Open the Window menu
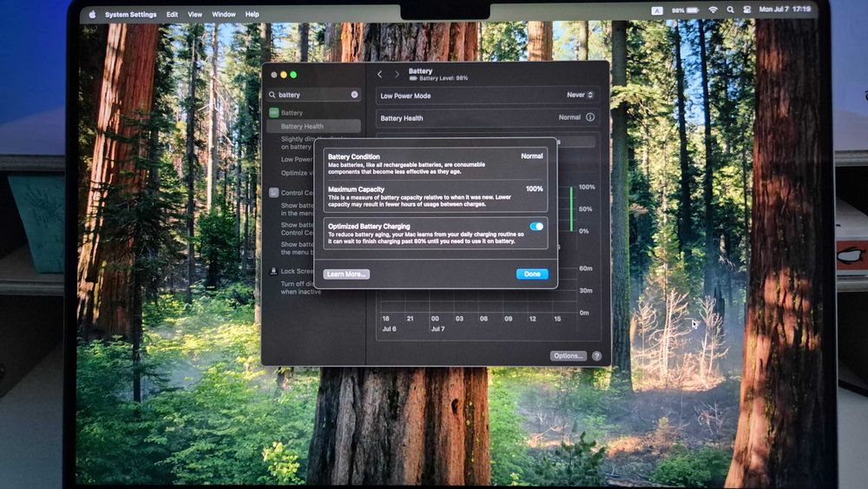Screen dimensions: 868x489 pos(224,15)
